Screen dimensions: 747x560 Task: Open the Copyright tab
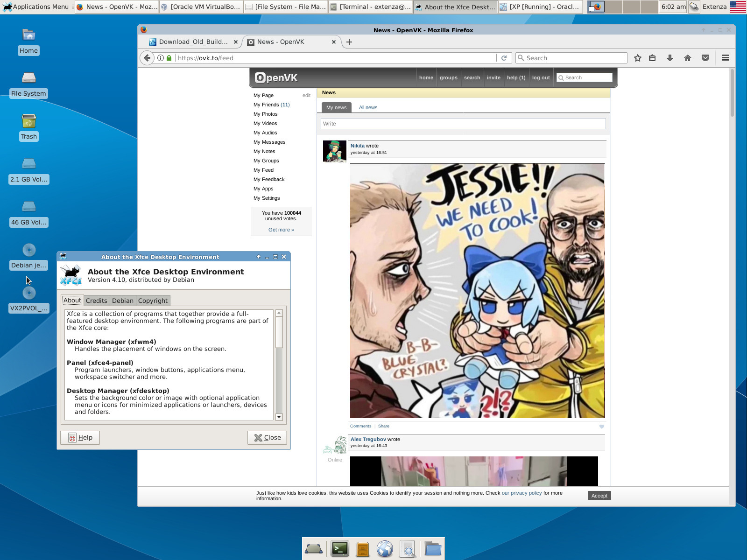[x=153, y=301]
